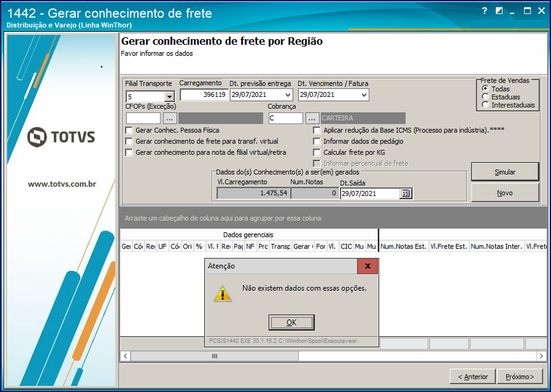Enable Calcular frete por KG
Screen dimensions: 551x392
pos(317,153)
